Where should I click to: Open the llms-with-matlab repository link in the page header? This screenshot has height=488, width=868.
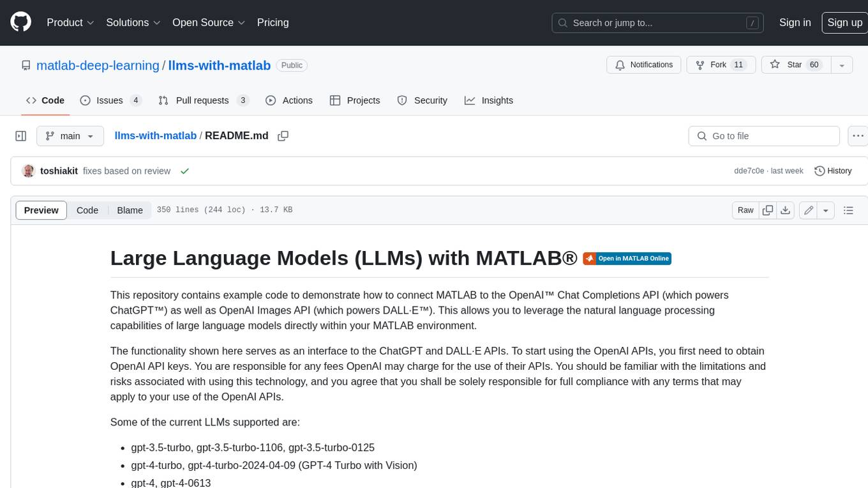220,65
